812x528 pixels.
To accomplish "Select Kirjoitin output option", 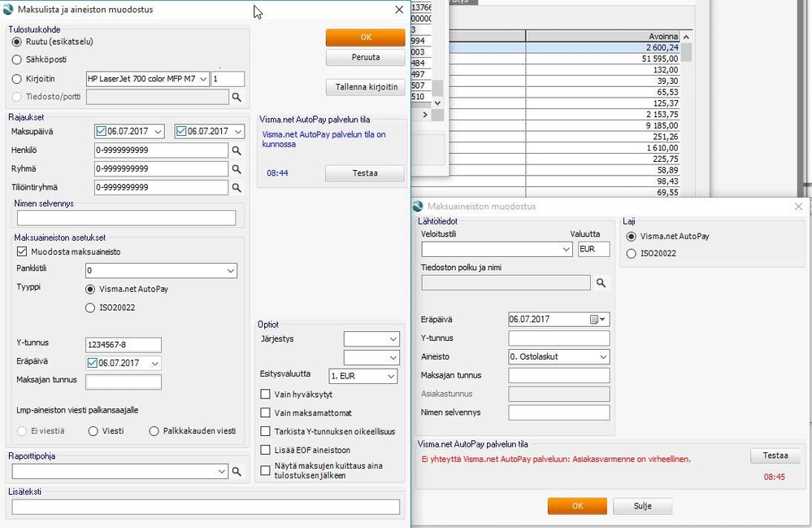I will click(16, 79).
